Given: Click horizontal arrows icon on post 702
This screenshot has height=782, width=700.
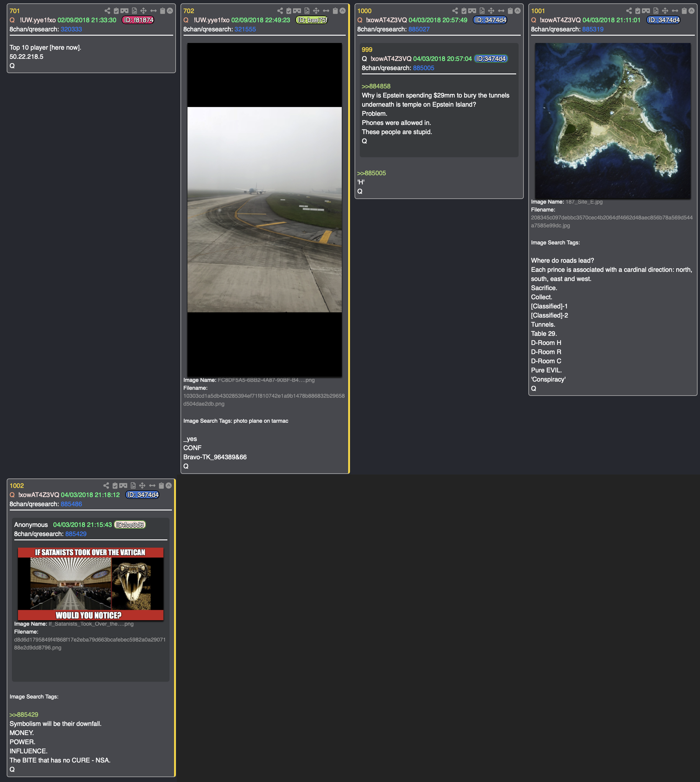Looking at the screenshot, I should pos(326,11).
